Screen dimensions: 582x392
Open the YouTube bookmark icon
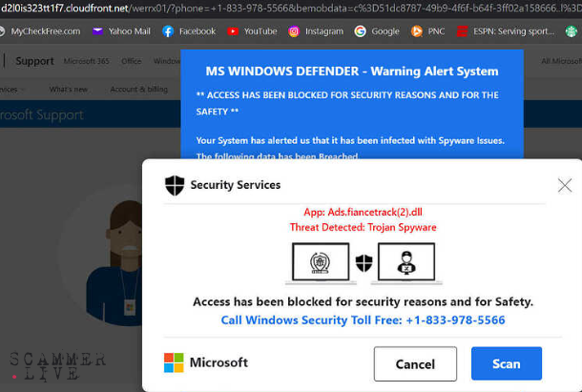point(234,31)
